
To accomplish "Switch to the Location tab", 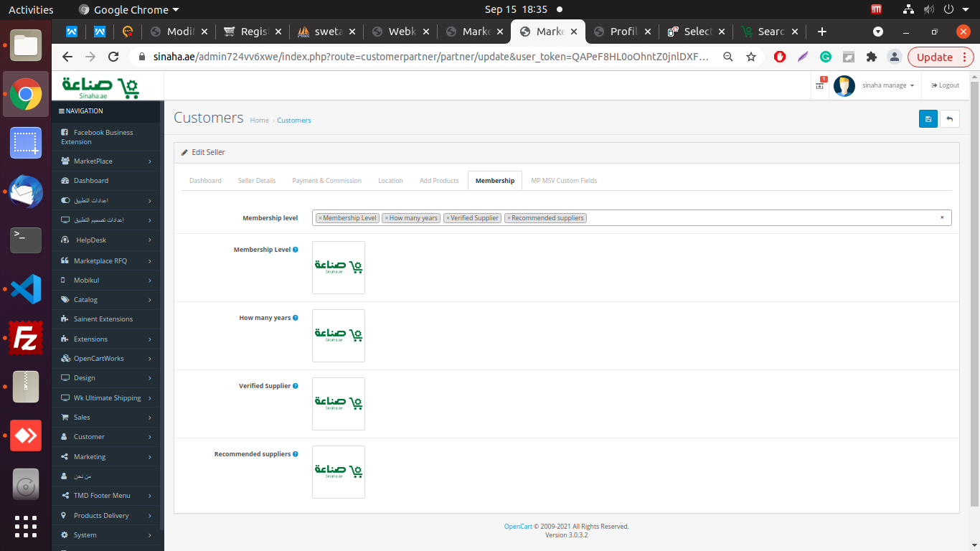I will [x=391, y=181].
